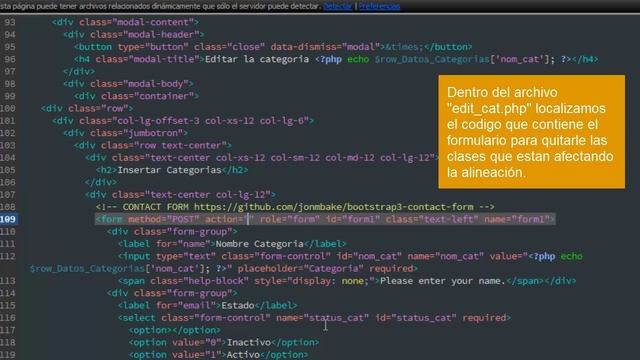Click line number 93 in the gutter

pyautogui.click(x=9, y=22)
